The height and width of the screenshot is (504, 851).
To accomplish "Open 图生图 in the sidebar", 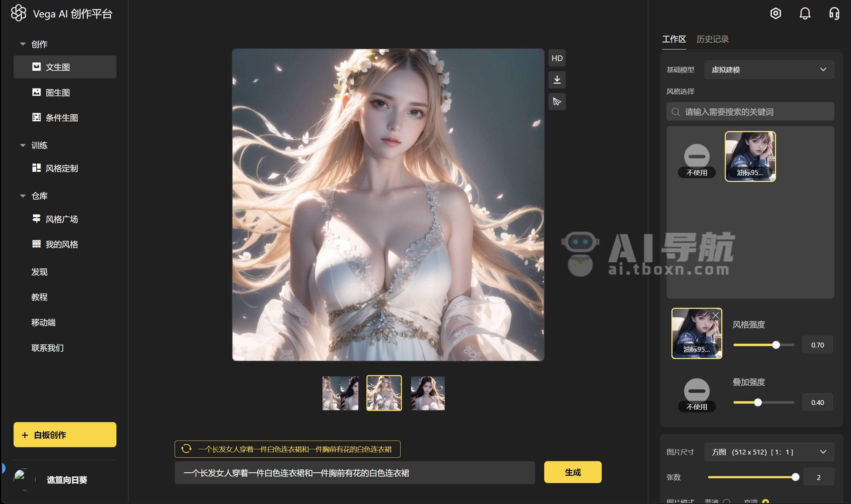I will click(58, 92).
